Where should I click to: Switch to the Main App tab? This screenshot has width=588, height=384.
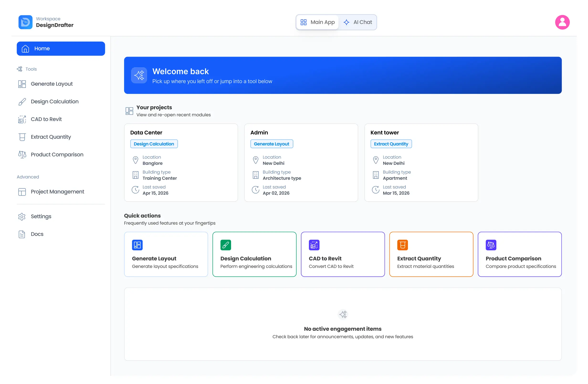click(x=317, y=22)
